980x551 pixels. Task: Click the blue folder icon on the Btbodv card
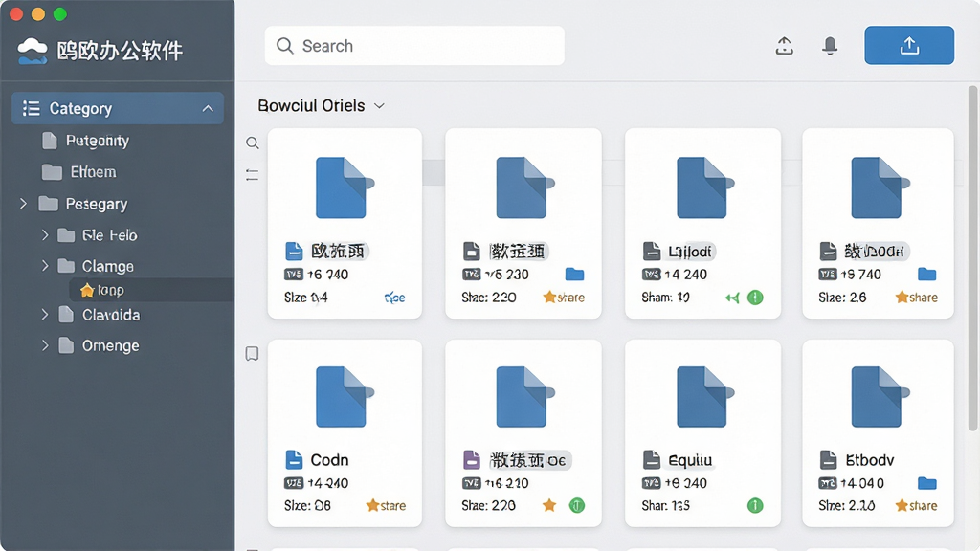pyautogui.click(x=926, y=483)
